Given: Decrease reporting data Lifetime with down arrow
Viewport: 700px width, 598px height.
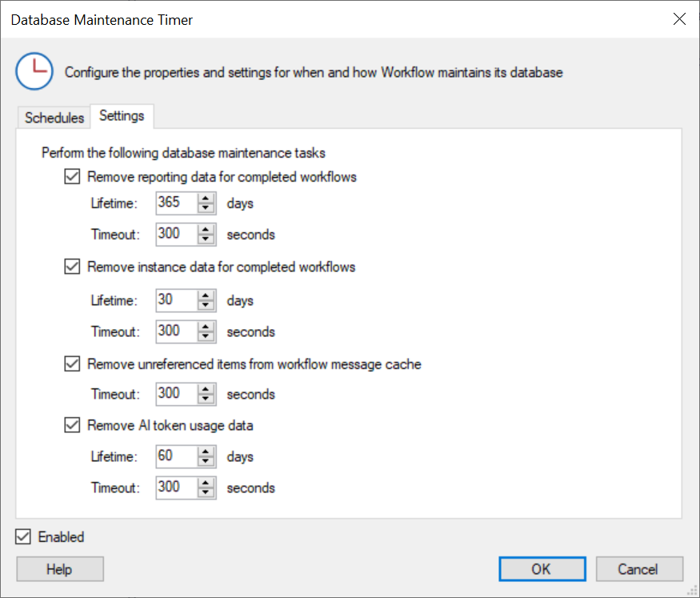Looking at the screenshot, I should point(206,208).
